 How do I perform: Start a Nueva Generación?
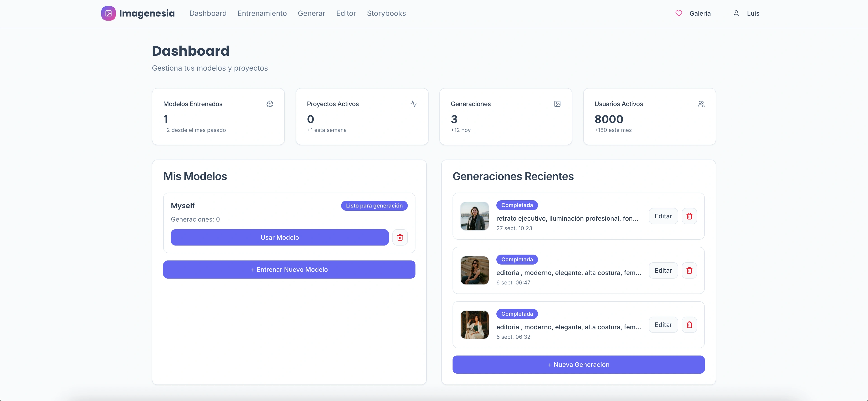tap(578, 365)
